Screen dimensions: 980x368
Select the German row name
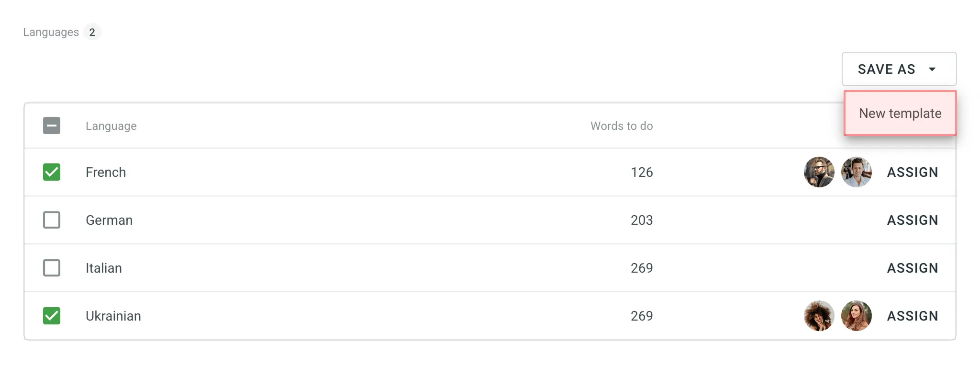[x=109, y=220]
